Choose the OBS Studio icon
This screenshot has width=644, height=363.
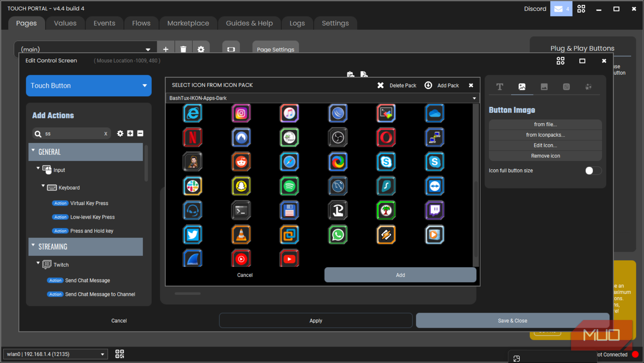point(338,137)
